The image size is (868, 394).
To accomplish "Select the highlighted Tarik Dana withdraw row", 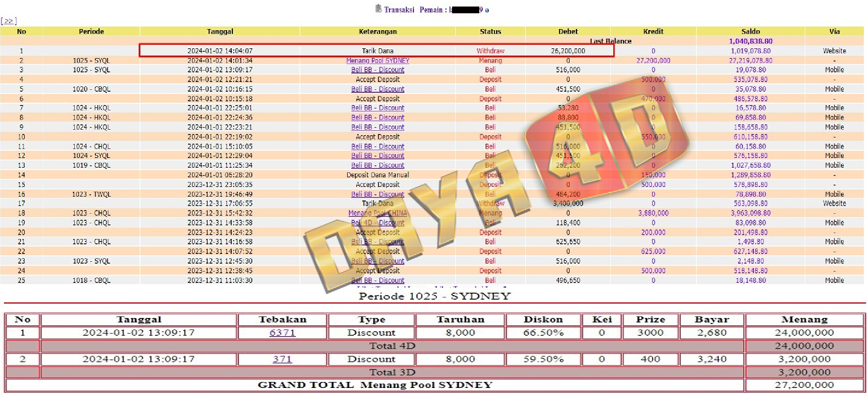I will [x=377, y=51].
